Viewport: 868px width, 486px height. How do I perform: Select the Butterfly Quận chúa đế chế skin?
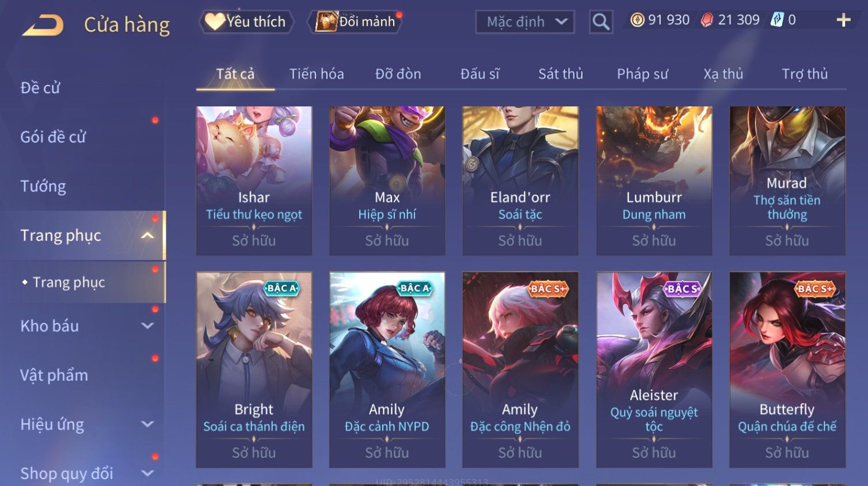[787, 369]
